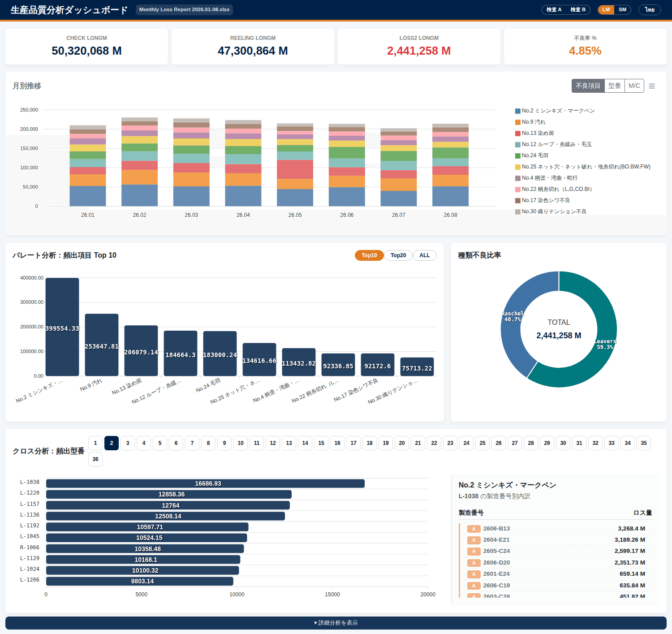This screenshot has width=672, height=634.
Task: Select page 36 in cross analysis
Action: click(x=95, y=459)
